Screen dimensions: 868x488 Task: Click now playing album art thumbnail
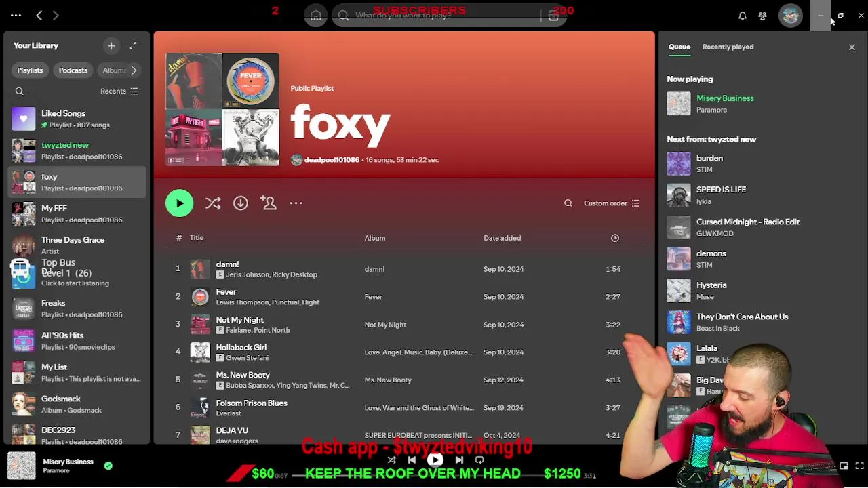(x=22, y=466)
